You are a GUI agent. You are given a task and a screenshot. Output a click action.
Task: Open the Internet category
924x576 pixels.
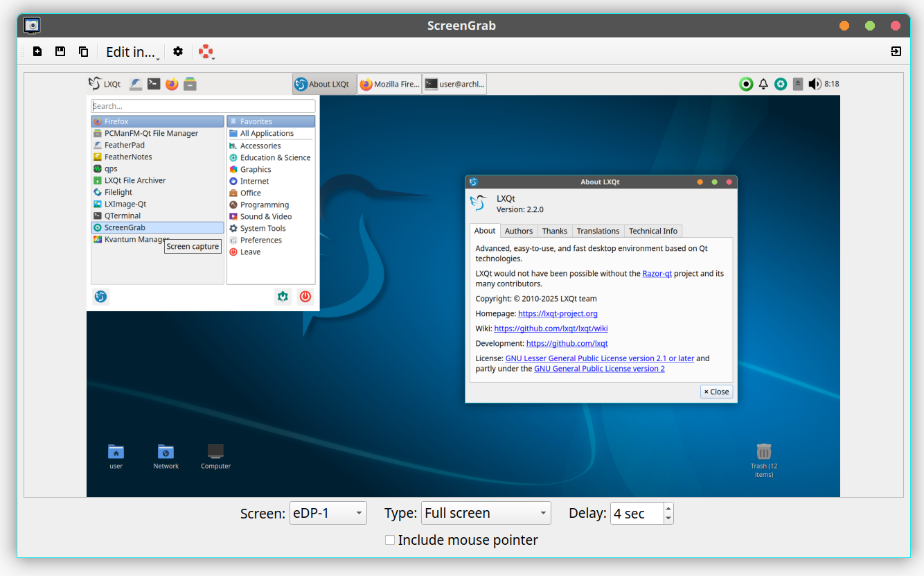pos(271,181)
